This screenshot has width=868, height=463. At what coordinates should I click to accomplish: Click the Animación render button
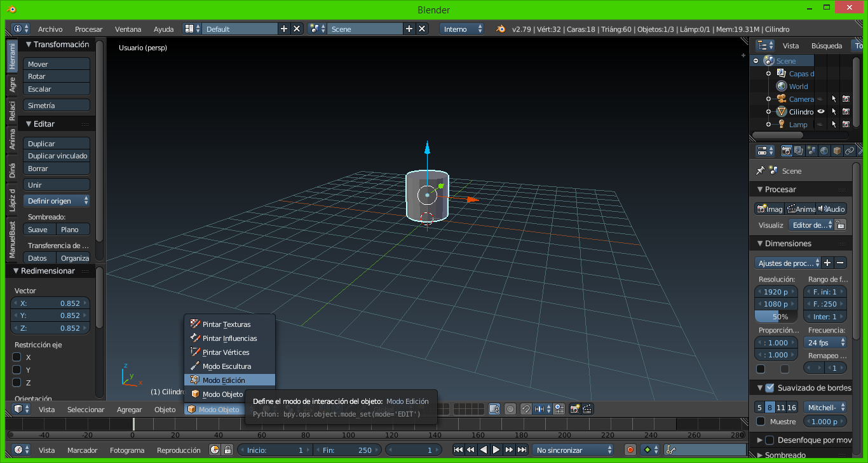coord(801,209)
